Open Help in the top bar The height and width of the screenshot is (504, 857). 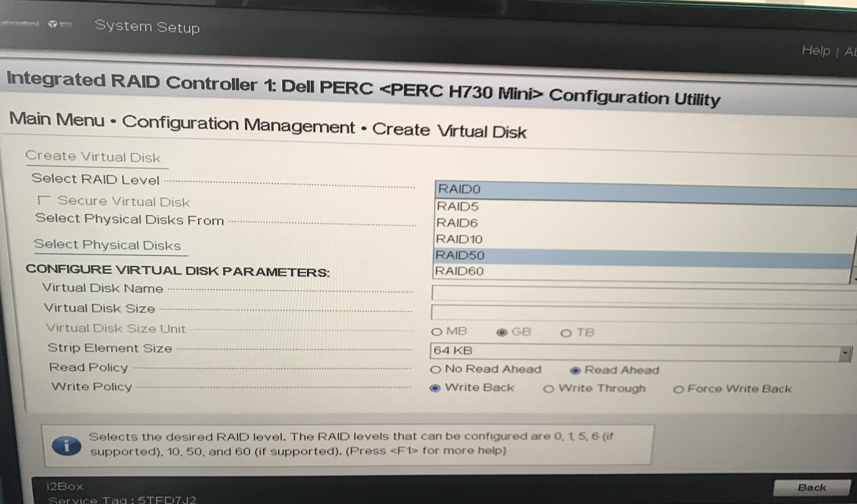click(816, 51)
